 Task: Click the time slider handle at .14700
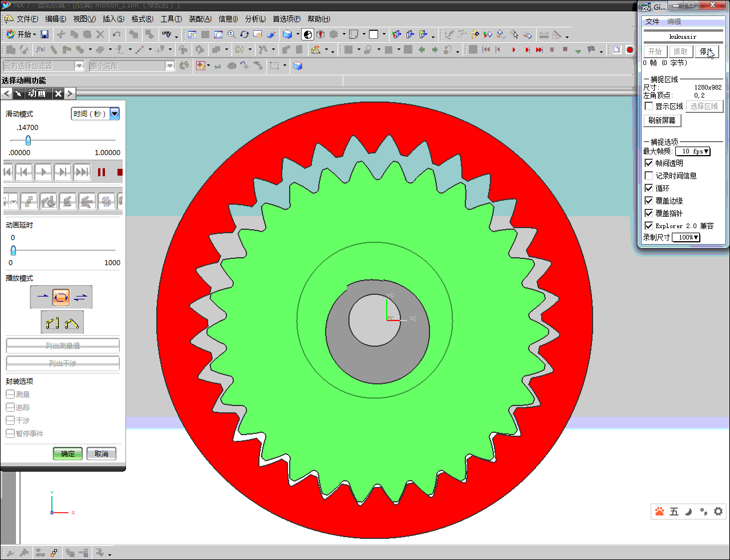click(28, 140)
